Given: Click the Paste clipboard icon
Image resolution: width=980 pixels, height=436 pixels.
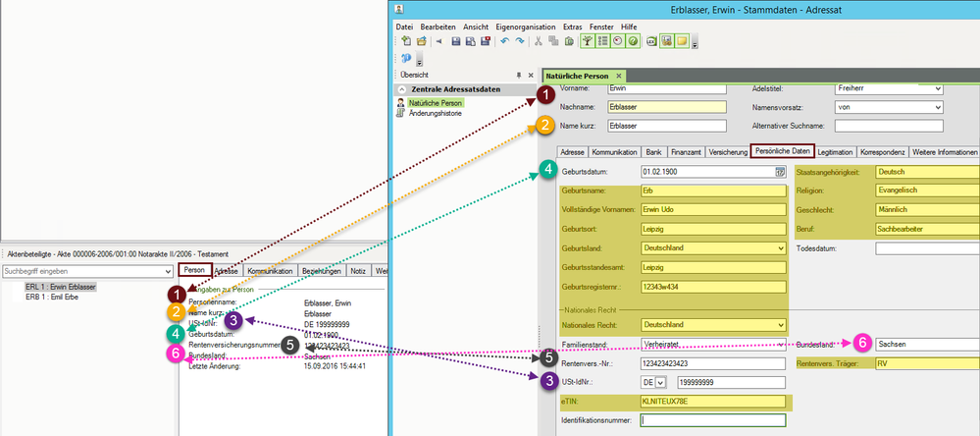Looking at the screenshot, I should point(569,41).
